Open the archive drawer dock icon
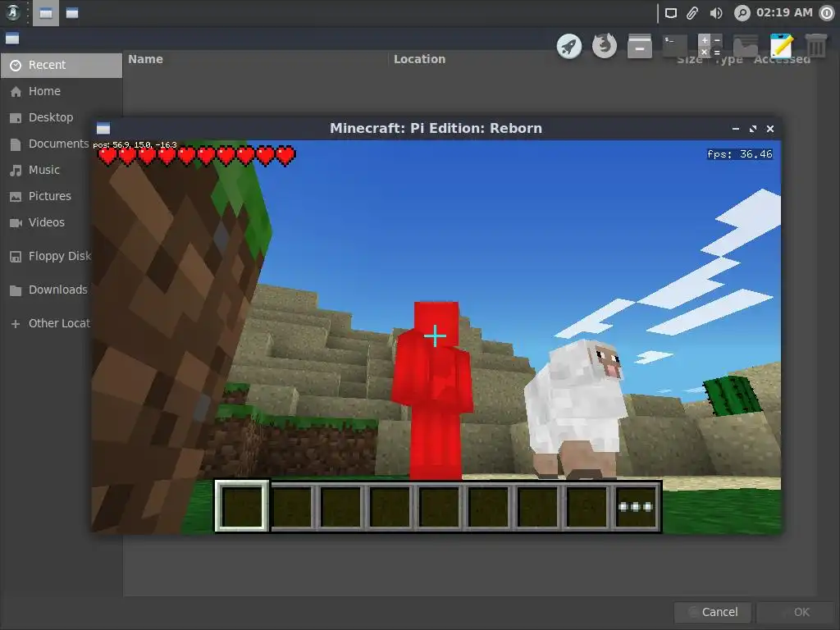 (x=640, y=46)
